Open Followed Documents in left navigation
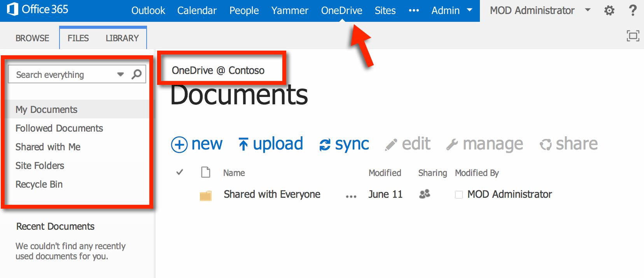 pyautogui.click(x=59, y=128)
